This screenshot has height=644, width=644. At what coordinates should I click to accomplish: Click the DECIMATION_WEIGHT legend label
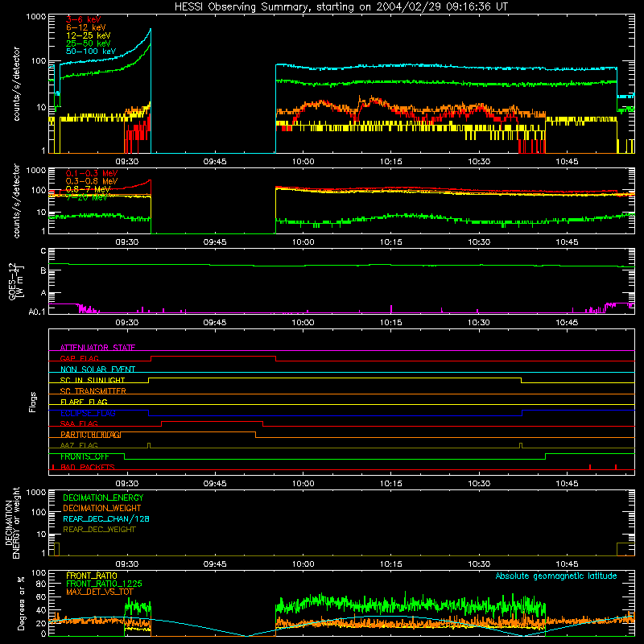coord(102,509)
